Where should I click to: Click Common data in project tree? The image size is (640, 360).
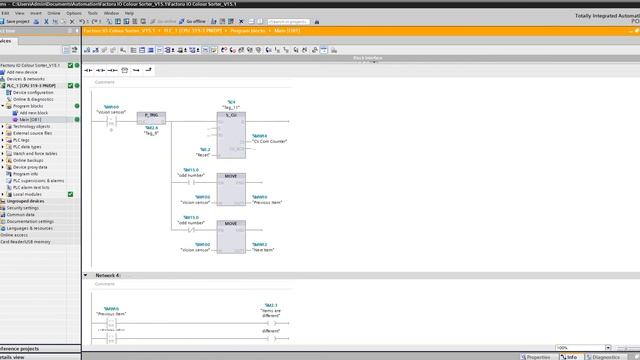(x=20, y=215)
